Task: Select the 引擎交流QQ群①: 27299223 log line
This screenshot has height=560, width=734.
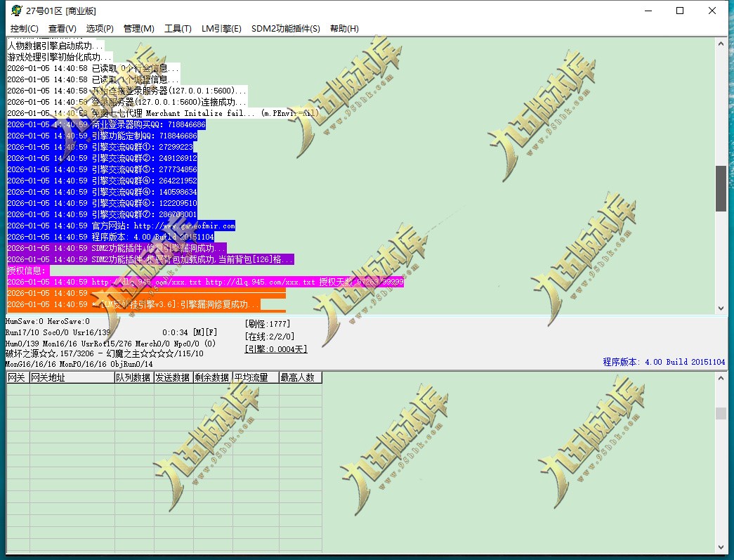Action: pyautogui.click(x=100, y=147)
